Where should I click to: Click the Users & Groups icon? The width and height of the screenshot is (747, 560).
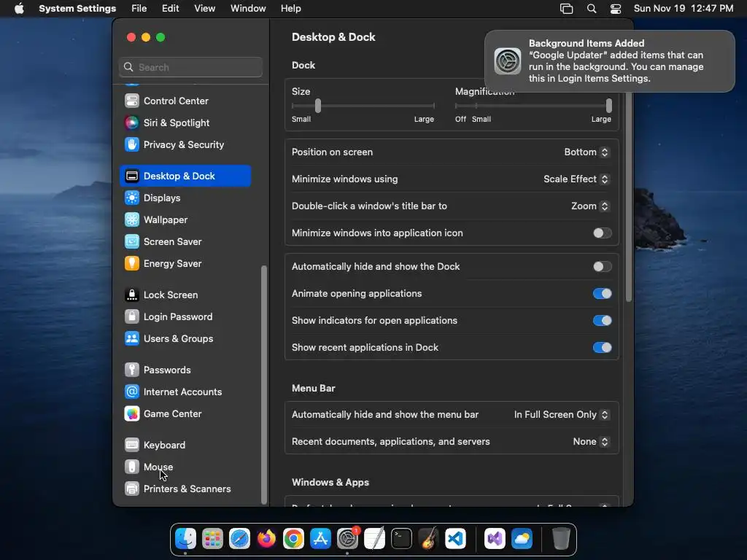(x=132, y=338)
